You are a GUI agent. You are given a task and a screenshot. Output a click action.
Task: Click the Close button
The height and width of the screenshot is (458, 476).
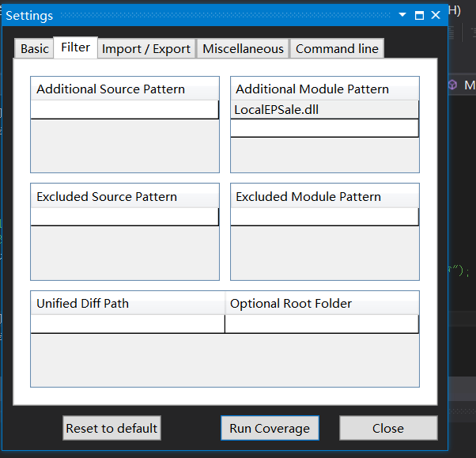coord(388,428)
